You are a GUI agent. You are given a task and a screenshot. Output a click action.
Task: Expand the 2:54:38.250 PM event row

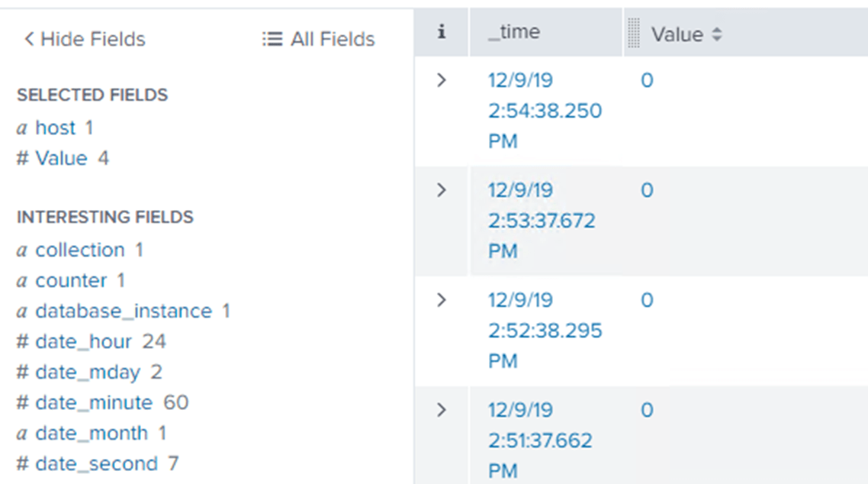(x=441, y=80)
